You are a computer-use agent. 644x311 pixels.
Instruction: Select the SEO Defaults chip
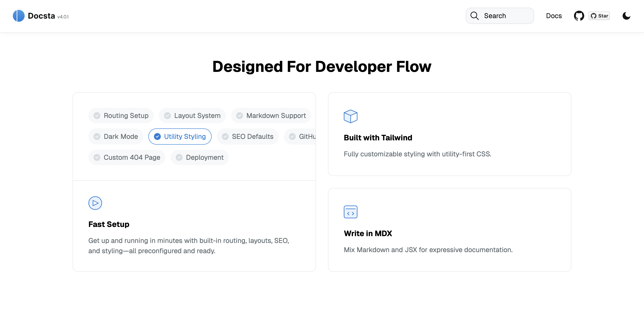[x=247, y=137]
